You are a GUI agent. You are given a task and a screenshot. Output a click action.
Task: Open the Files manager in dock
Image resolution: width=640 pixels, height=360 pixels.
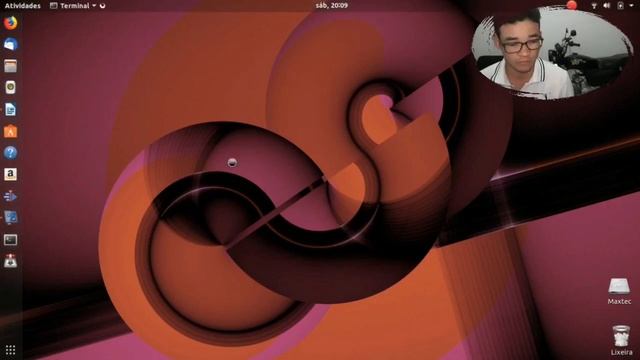[11, 66]
